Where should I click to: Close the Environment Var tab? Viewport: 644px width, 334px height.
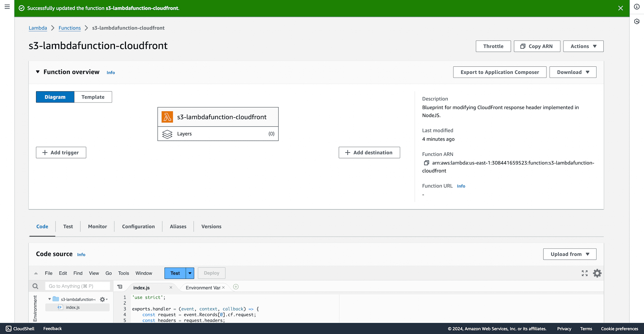tap(223, 288)
